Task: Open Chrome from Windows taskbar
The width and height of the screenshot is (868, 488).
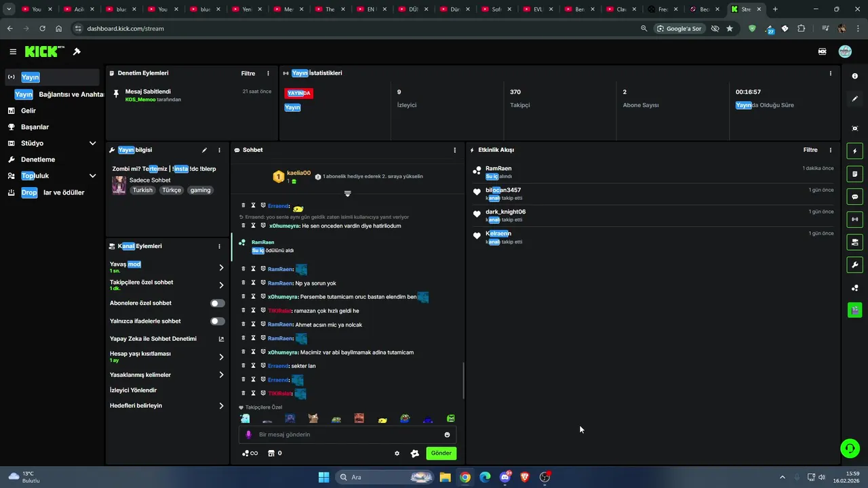Action: click(465, 477)
